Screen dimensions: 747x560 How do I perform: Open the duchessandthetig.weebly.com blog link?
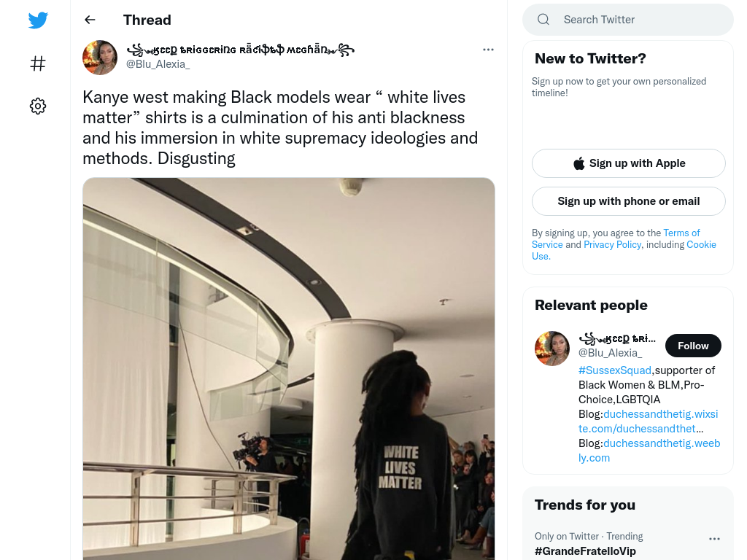click(x=649, y=451)
